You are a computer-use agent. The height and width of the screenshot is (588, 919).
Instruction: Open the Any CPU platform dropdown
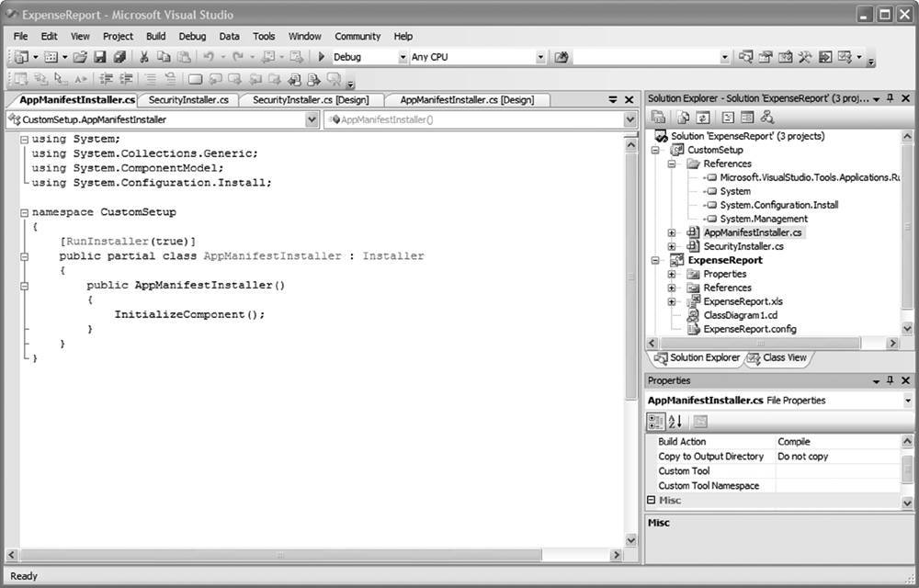click(x=540, y=57)
